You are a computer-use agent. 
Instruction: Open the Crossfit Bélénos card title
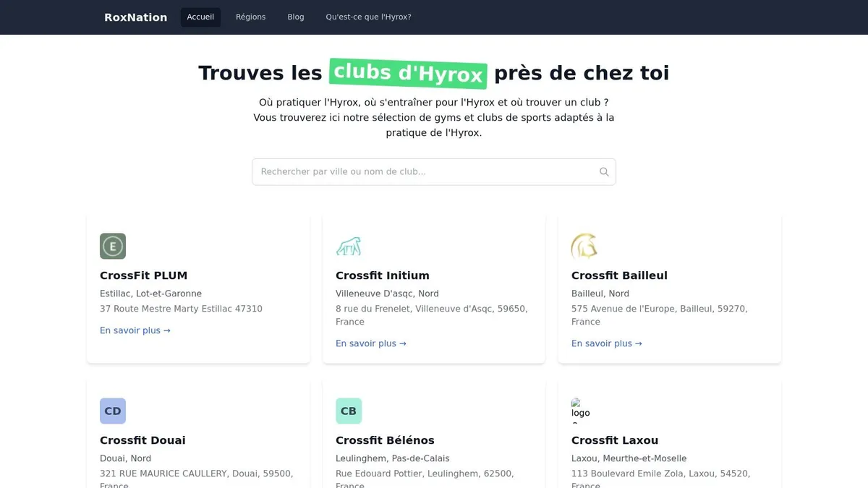coord(385,440)
